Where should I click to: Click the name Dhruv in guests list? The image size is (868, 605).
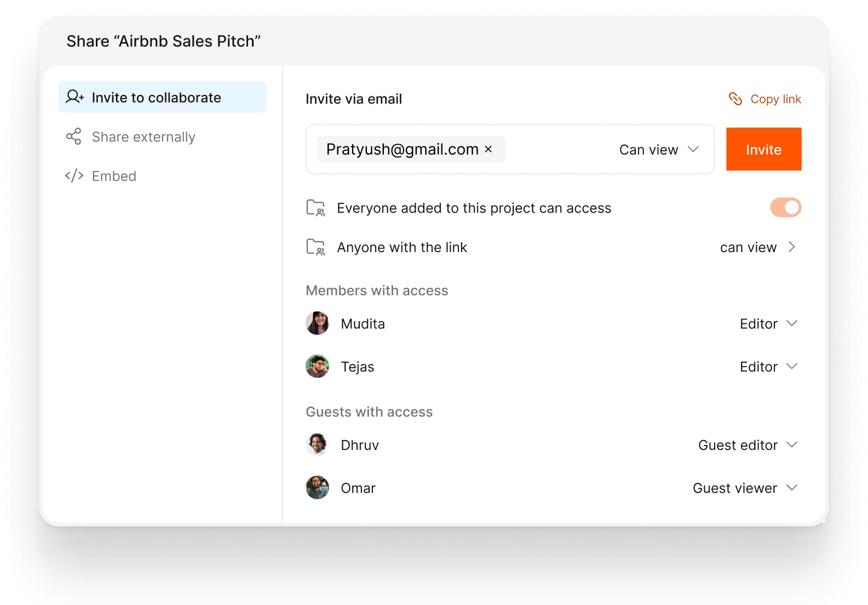360,445
